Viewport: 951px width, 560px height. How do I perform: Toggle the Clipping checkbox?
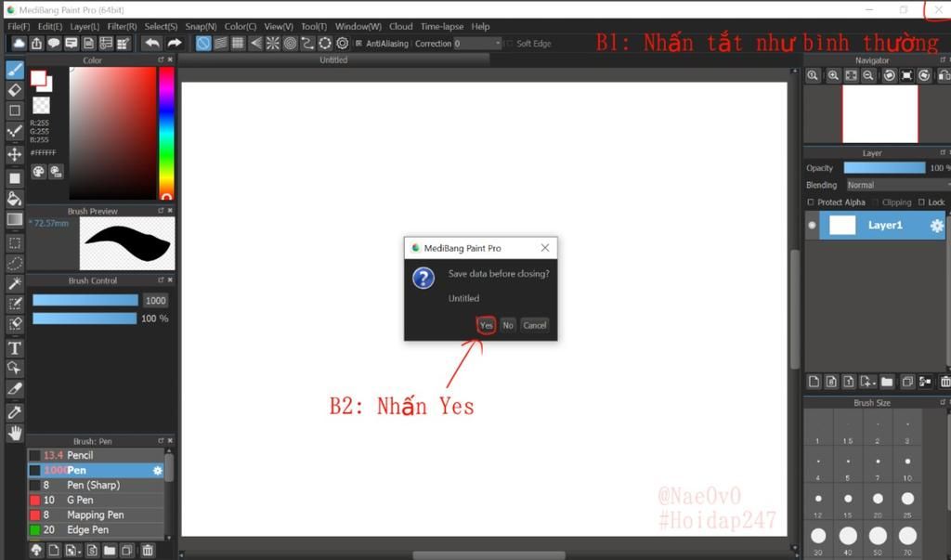pyautogui.click(x=877, y=202)
